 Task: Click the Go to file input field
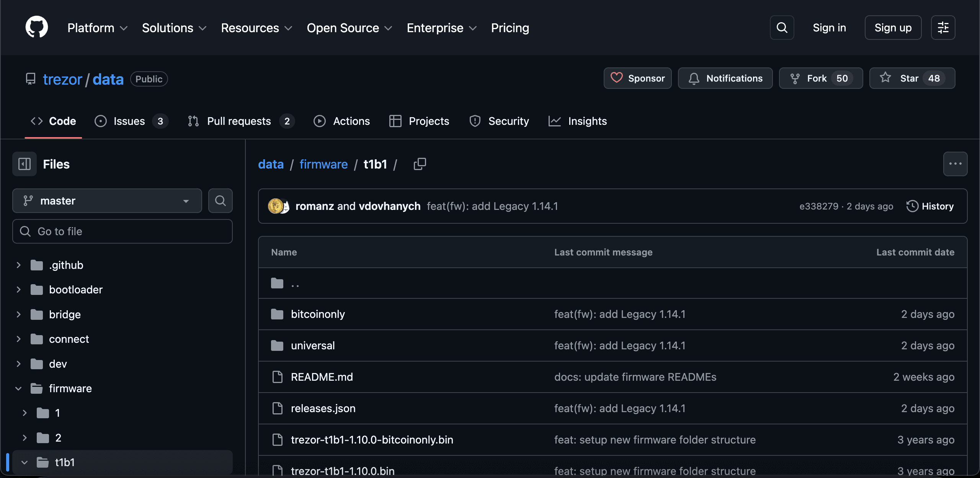pyautogui.click(x=122, y=231)
